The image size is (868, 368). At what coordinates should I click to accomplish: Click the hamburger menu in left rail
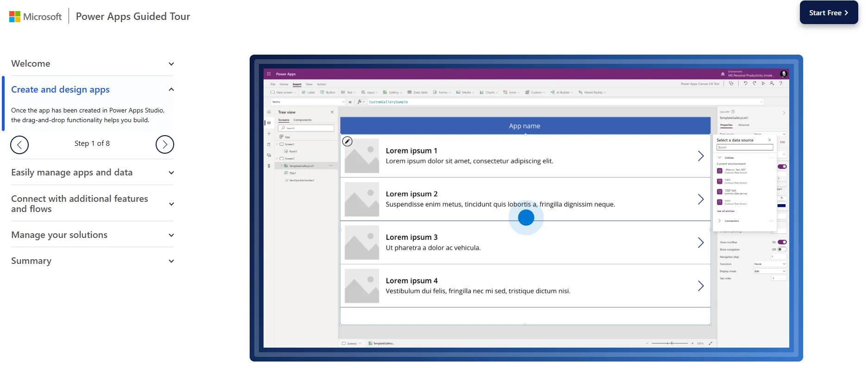click(x=269, y=112)
